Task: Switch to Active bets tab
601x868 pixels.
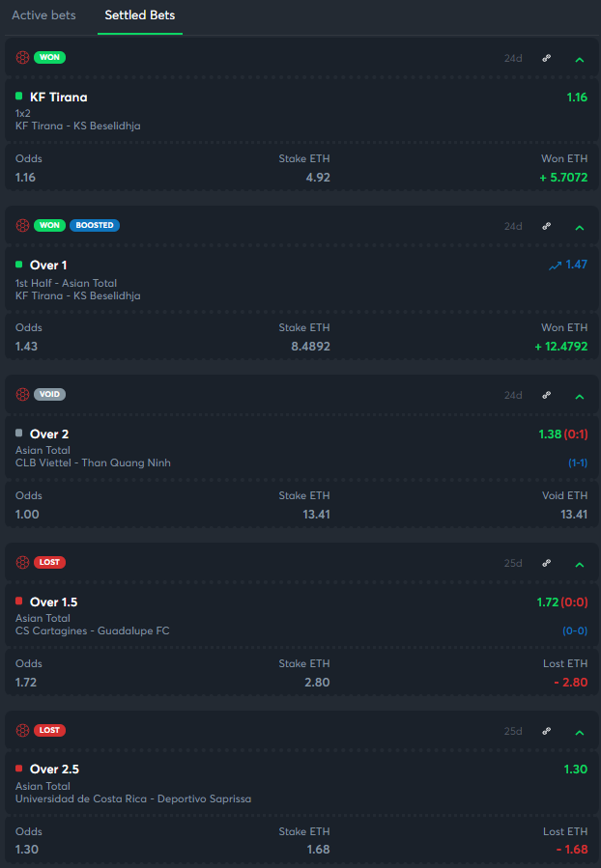Action: 44,15
